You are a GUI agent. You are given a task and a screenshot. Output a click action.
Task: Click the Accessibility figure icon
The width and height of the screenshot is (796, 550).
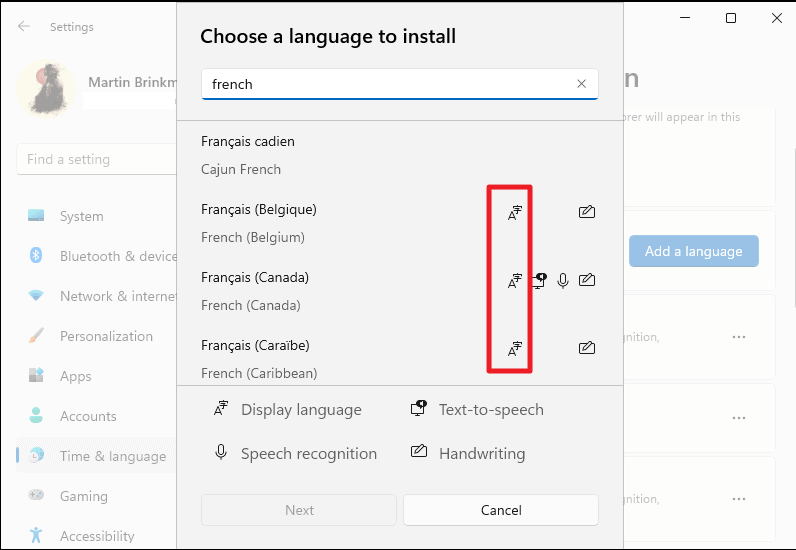pyautogui.click(x=36, y=535)
